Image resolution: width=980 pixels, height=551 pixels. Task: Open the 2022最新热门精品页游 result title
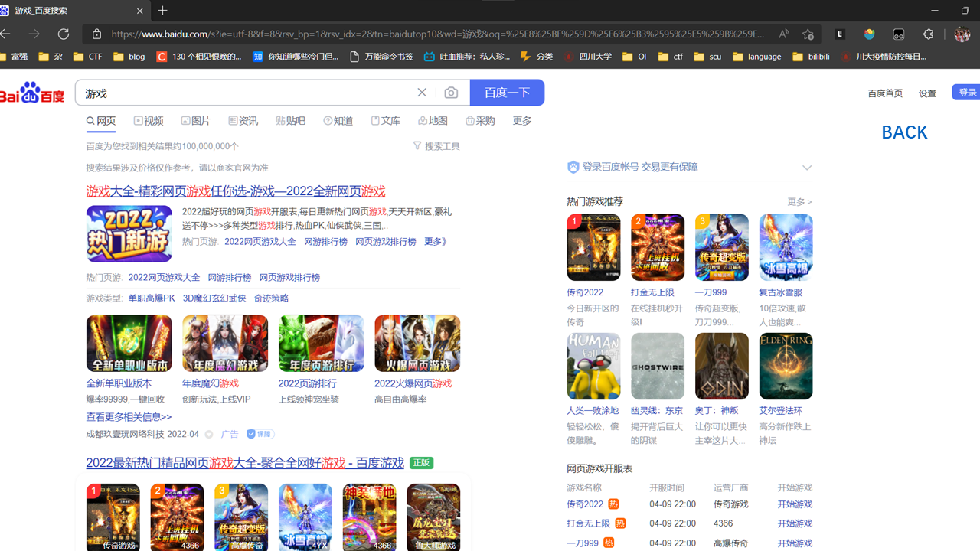coord(245,463)
